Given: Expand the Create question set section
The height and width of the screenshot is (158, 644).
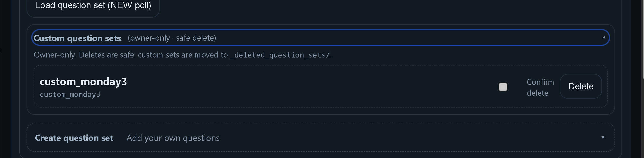Looking at the screenshot, I should point(74,138).
